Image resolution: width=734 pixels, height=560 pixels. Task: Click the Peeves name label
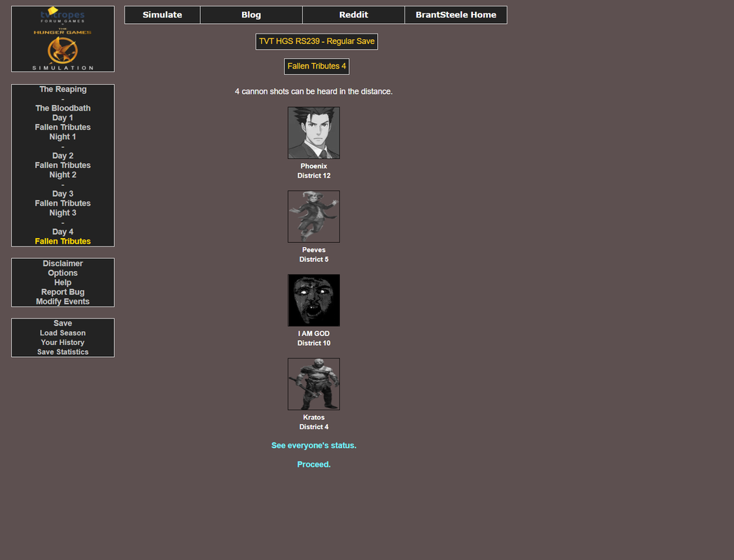point(313,250)
